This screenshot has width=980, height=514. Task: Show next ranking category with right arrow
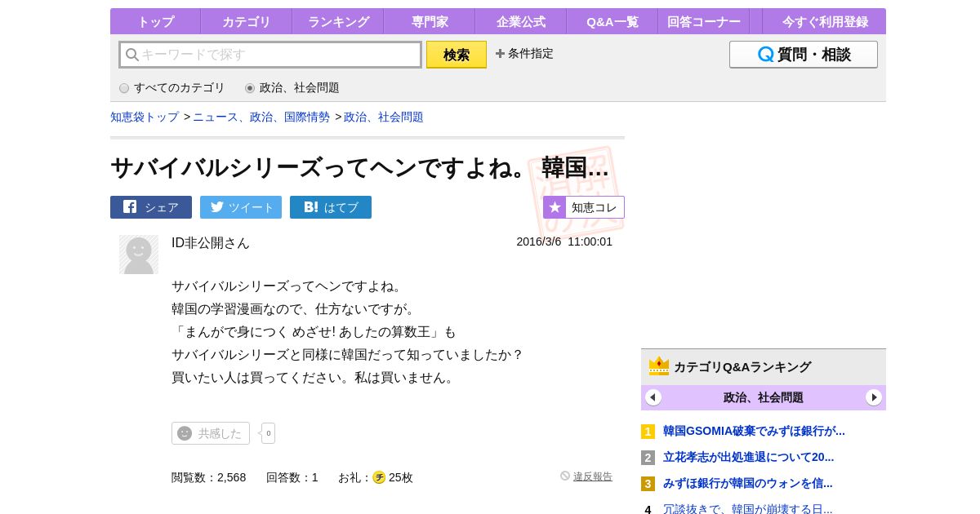coord(874,397)
